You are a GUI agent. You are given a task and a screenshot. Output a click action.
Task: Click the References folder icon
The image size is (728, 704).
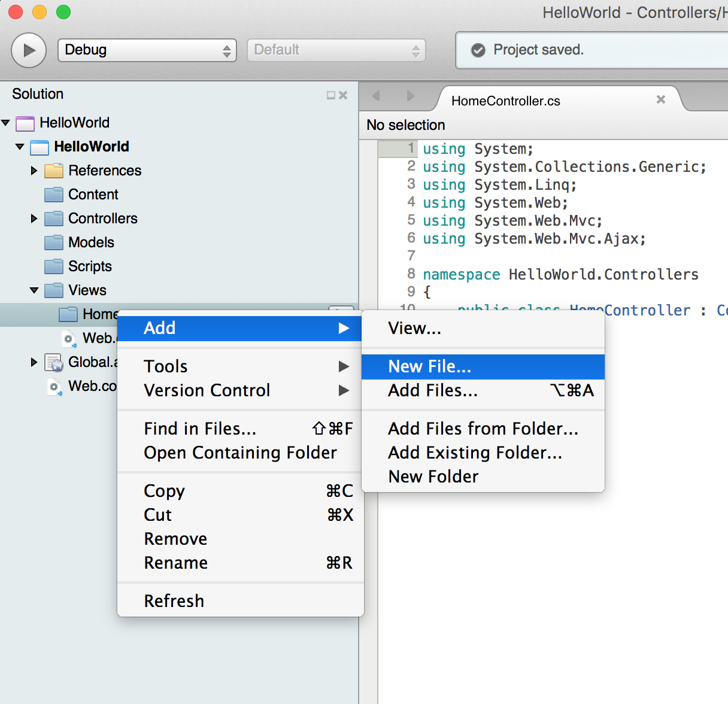click(x=54, y=171)
